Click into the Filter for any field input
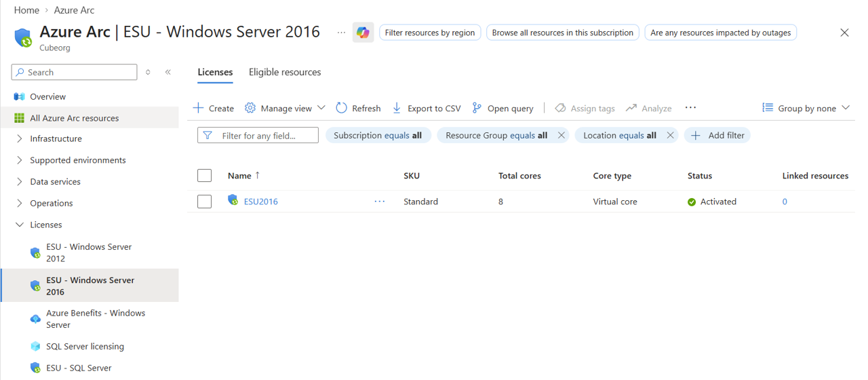Viewport: 868px width, 380px height. (258, 135)
